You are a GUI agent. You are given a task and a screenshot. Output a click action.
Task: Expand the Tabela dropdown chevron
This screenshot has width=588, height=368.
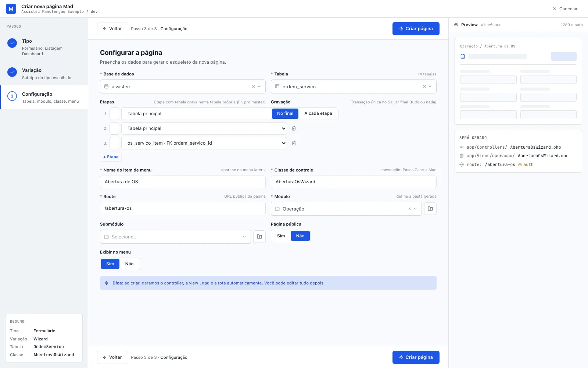pos(430,86)
